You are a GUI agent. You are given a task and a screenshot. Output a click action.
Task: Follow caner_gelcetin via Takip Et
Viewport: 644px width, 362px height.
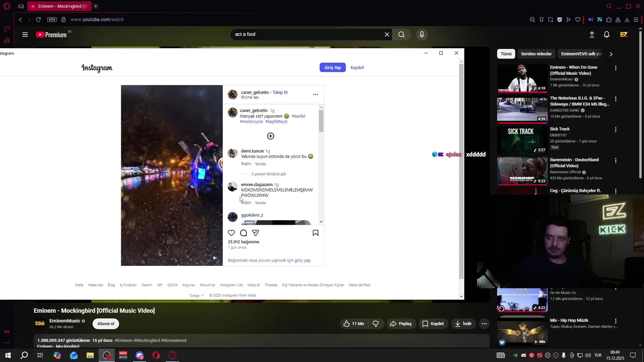coord(280,93)
